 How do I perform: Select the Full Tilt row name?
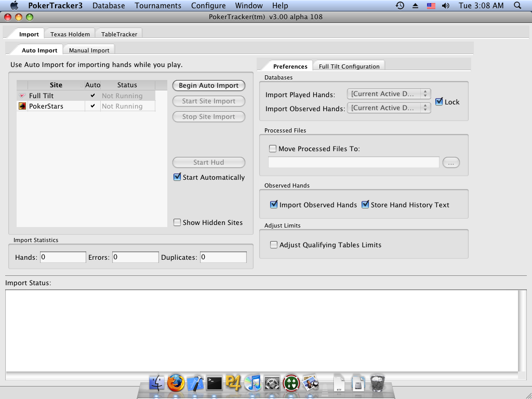(x=41, y=96)
